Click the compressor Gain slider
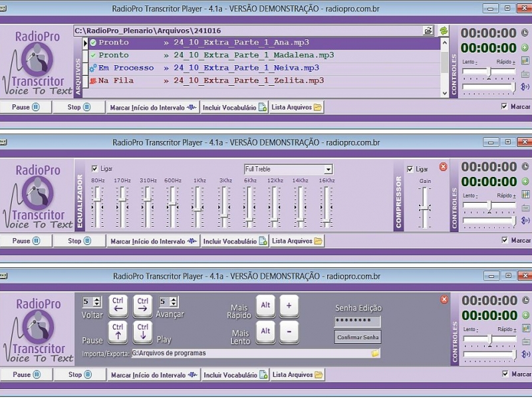Image resolution: width=532 pixels, height=399 pixels. tap(425, 207)
